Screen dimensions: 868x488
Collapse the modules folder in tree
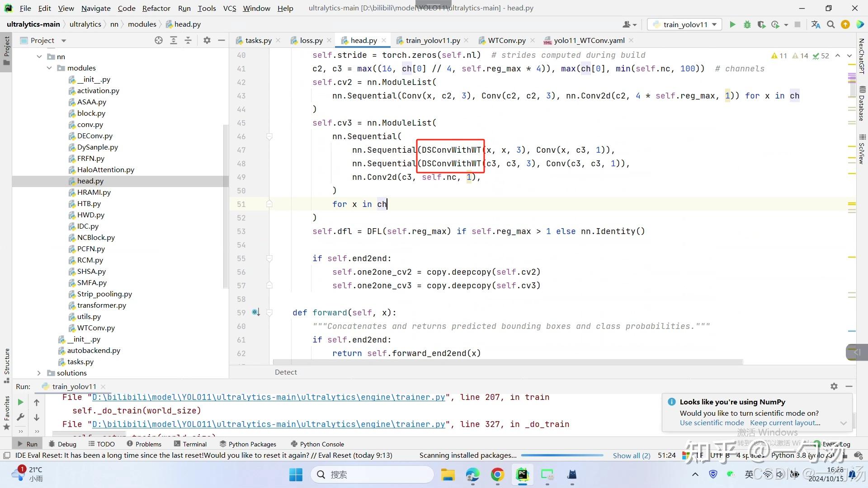coord(49,68)
